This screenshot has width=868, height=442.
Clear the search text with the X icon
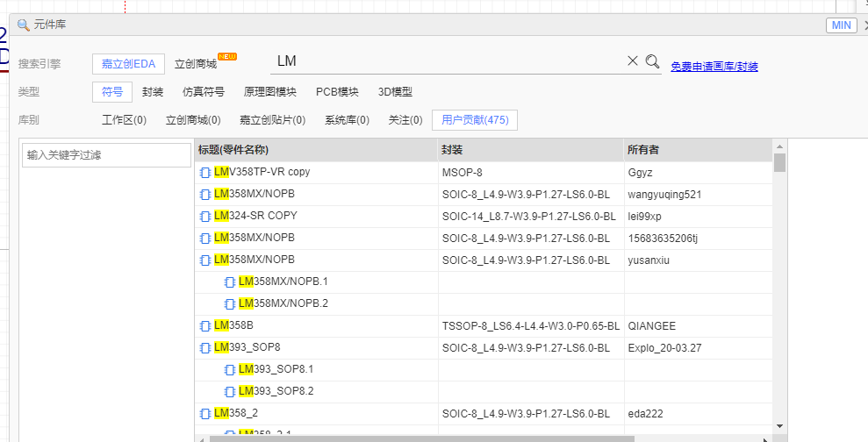[x=632, y=61]
